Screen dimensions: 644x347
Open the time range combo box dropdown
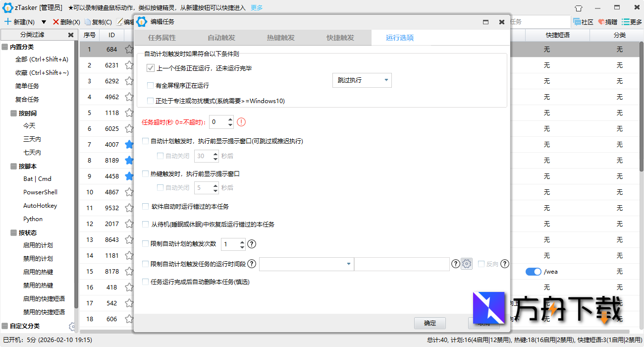tap(348, 264)
